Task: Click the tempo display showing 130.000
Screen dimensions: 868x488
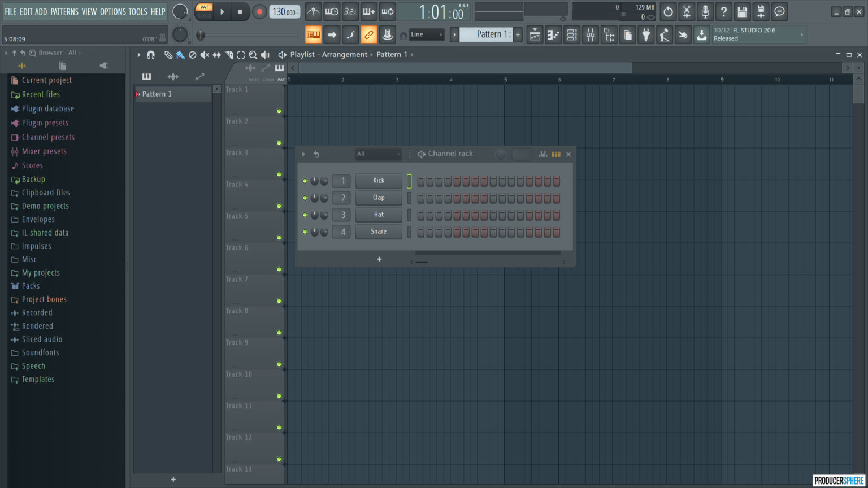Action: pos(285,11)
